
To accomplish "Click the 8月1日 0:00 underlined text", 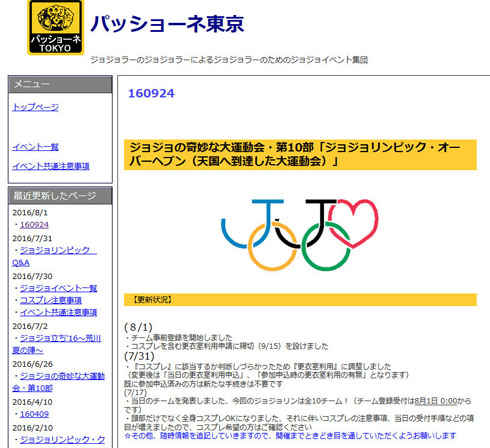I will tap(436, 401).
